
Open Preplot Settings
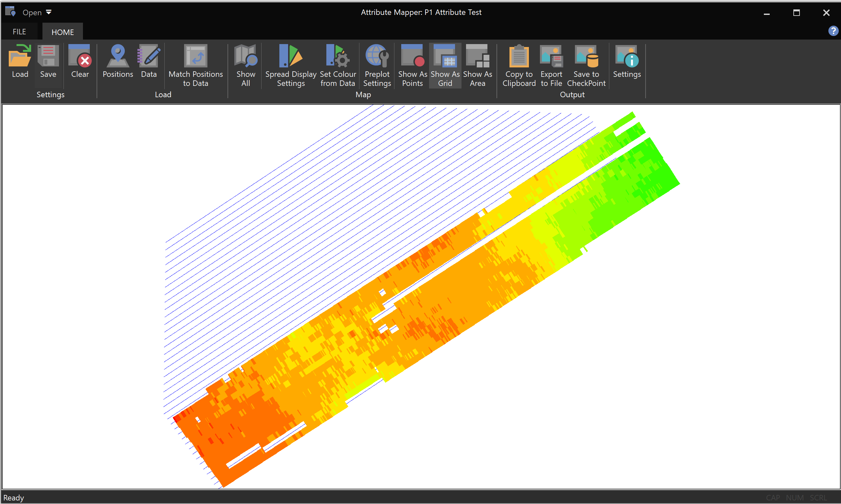click(x=377, y=65)
